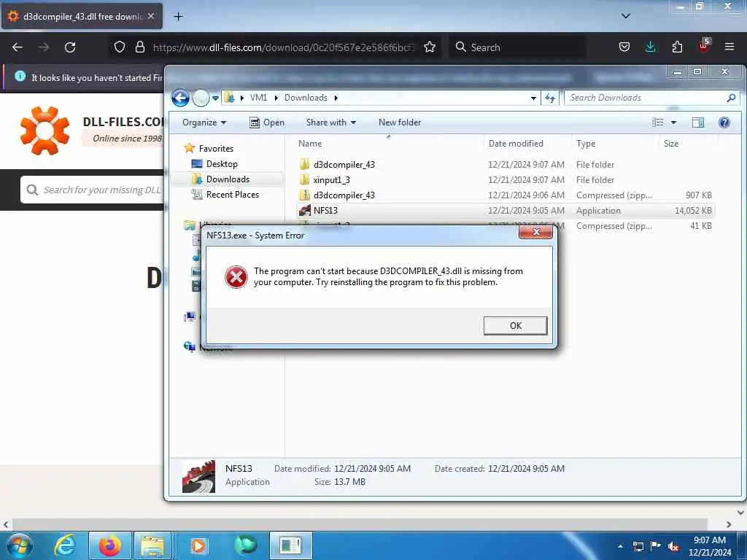The width and height of the screenshot is (747, 560).
Task: Select the d3dcompiler_43 File folder row
Action: (x=505, y=165)
